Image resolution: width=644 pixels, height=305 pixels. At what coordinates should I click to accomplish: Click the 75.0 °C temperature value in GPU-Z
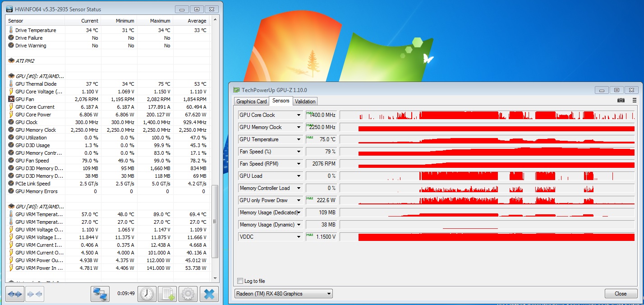coord(321,139)
